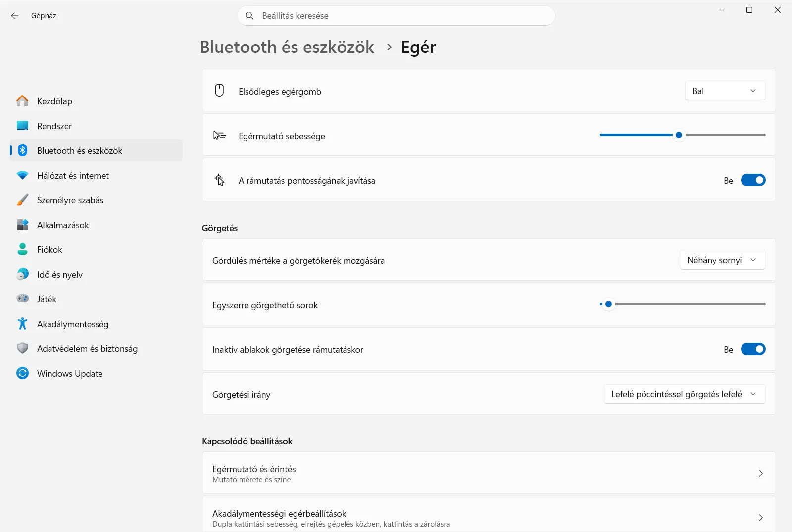This screenshot has width=792, height=532.
Task: Click the Beállítás keresése search field
Action: 396,16
